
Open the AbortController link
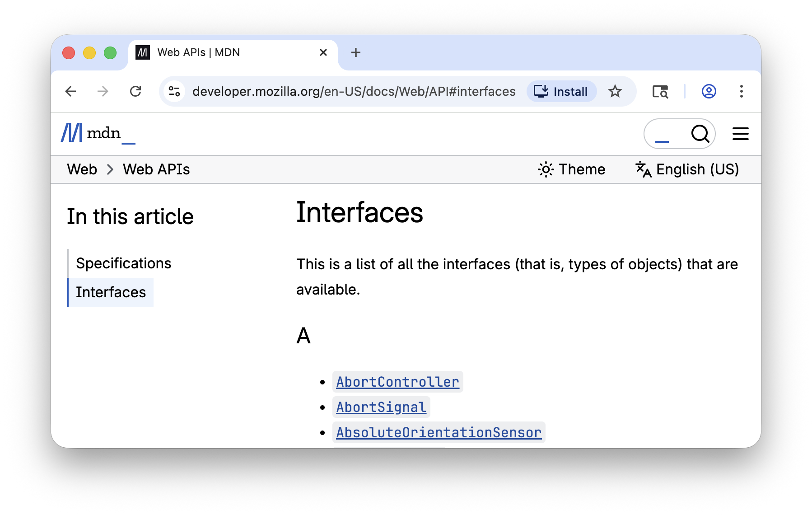(397, 382)
